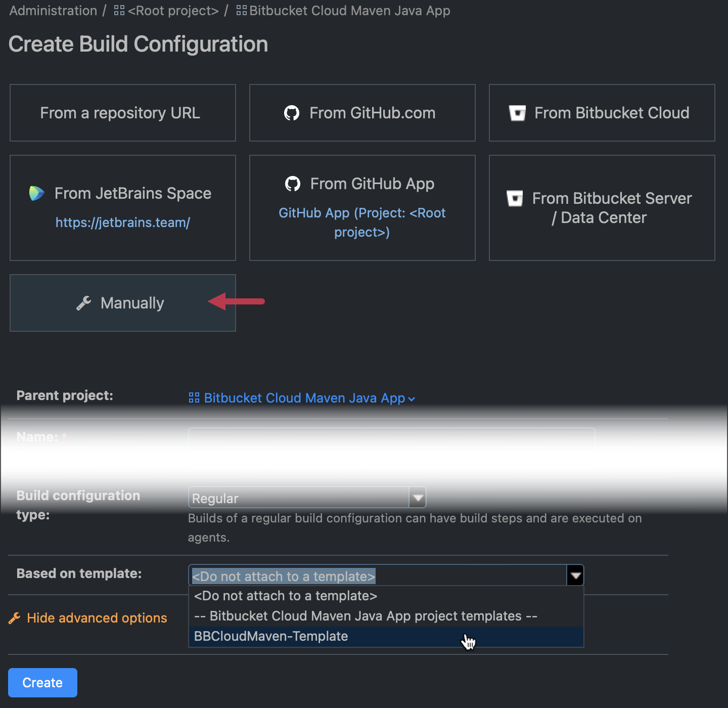Click grid icon before Bitbucket Cloud Maven breadcrumb
The image size is (728, 708).
[x=242, y=11]
